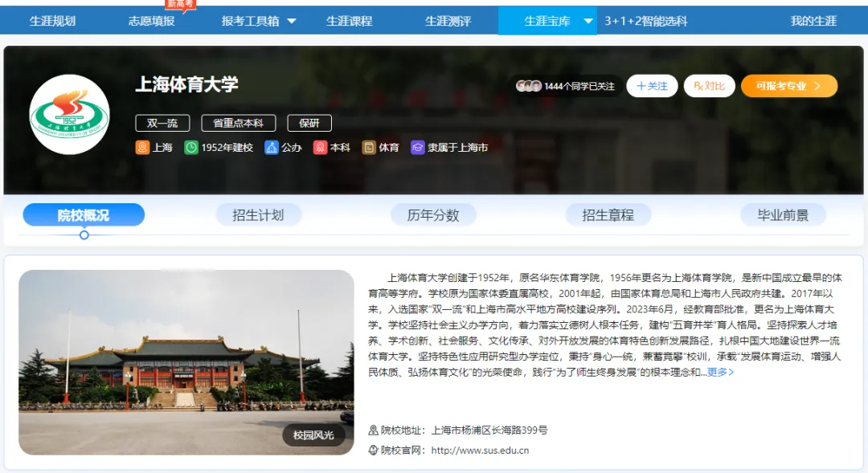Click the 校园风光 label on the photo
Screen dimensions: 868x473
pos(313,435)
